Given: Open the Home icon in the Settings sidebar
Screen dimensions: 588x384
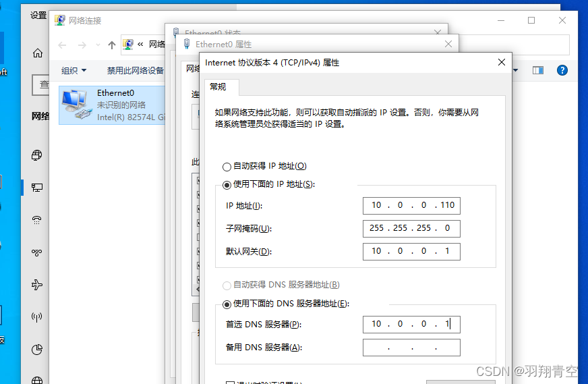Looking at the screenshot, I should [38, 53].
